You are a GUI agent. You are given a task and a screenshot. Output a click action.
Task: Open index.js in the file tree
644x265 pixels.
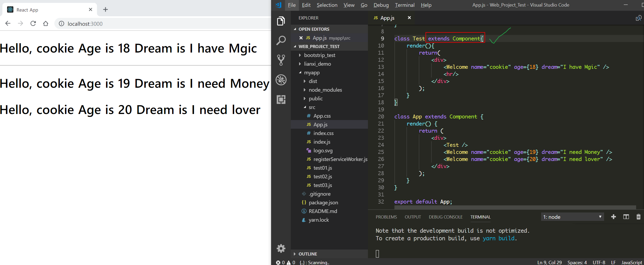329,142
